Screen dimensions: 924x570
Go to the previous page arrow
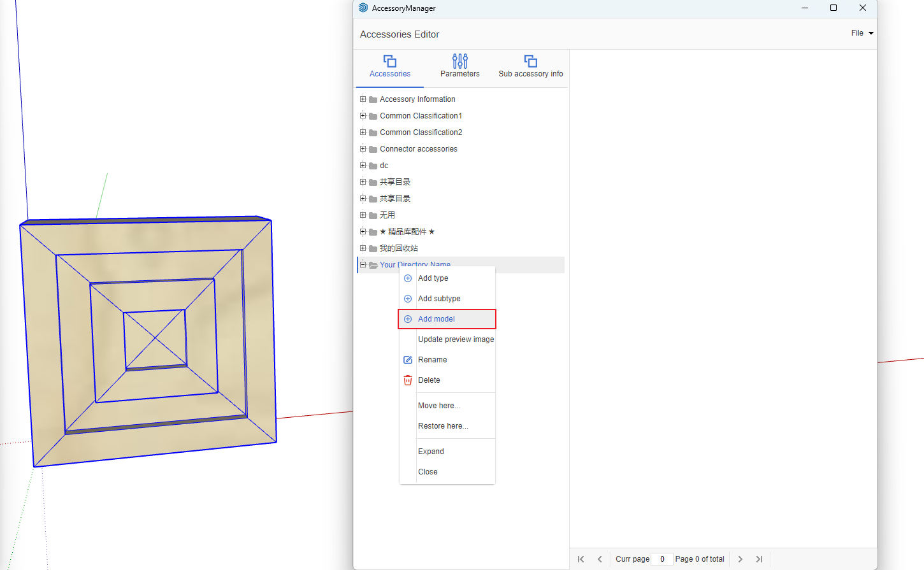point(600,559)
